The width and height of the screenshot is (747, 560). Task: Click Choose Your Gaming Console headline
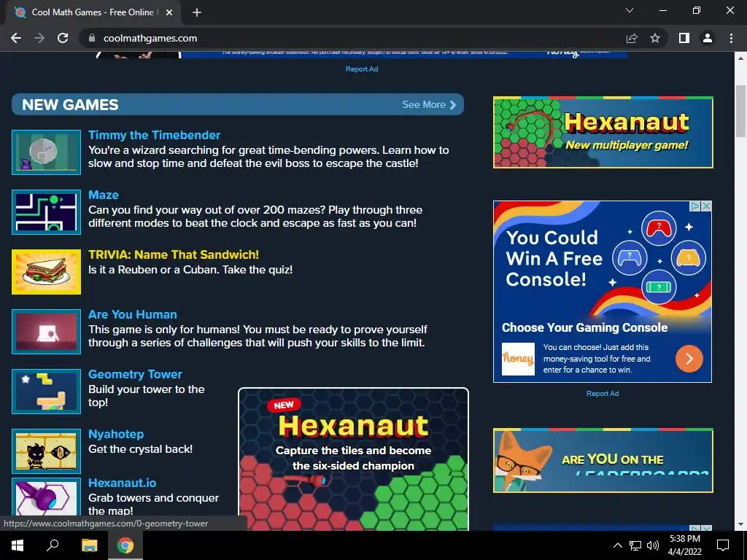tap(584, 327)
